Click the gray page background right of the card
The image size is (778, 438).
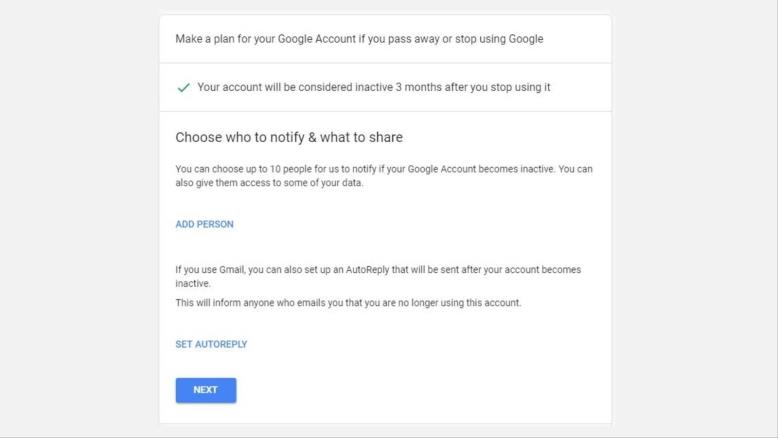[x=695, y=218]
